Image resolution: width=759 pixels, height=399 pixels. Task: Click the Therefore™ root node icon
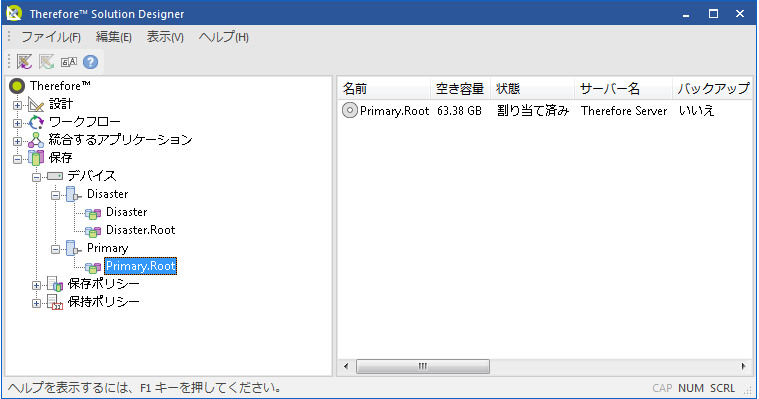tap(17, 86)
